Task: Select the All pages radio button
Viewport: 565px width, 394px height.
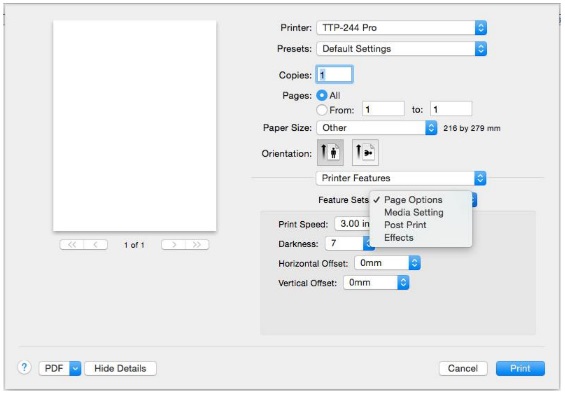Action: [321, 96]
